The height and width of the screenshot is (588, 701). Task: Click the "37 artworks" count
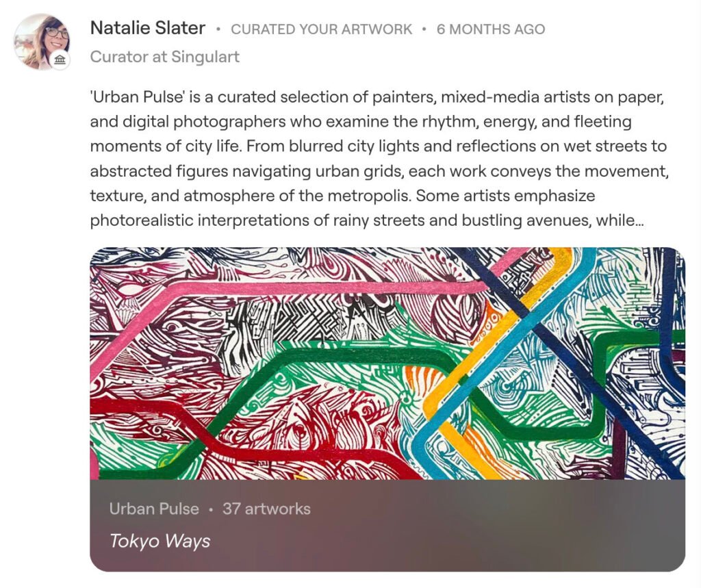tap(266, 509)
